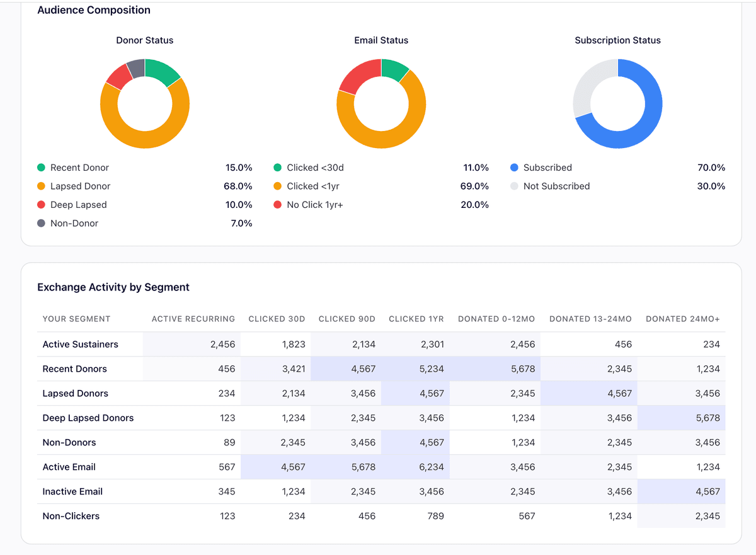This screenshot has width=756, height=555.
Task: Sort by the CLICKED 1YR column header
Action: [x=416, y=319]
